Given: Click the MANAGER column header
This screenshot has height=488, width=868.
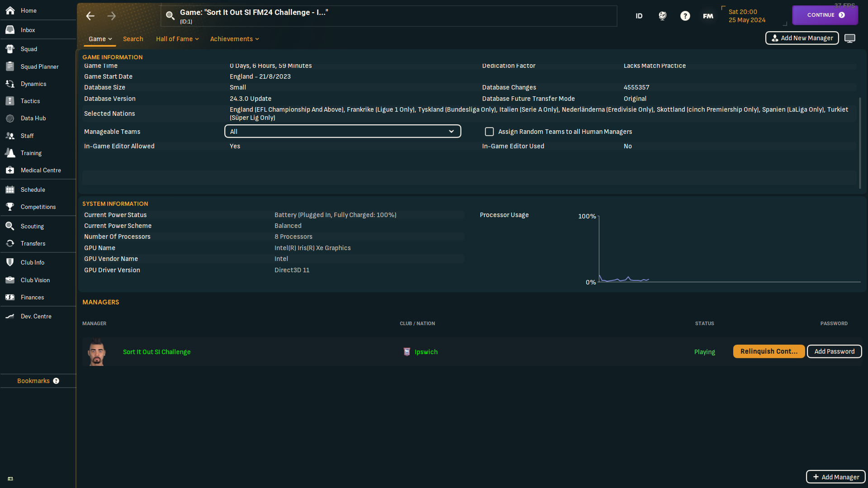Looking at the screenshot, I should 94,323.
